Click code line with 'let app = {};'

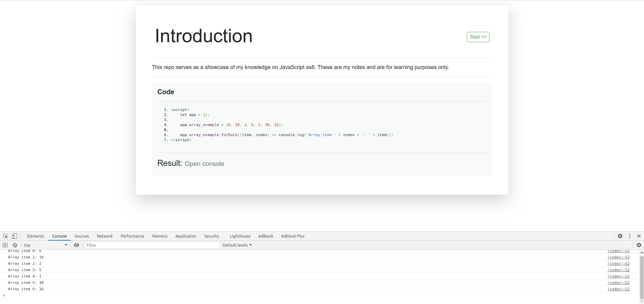click(x=195, y=115)
